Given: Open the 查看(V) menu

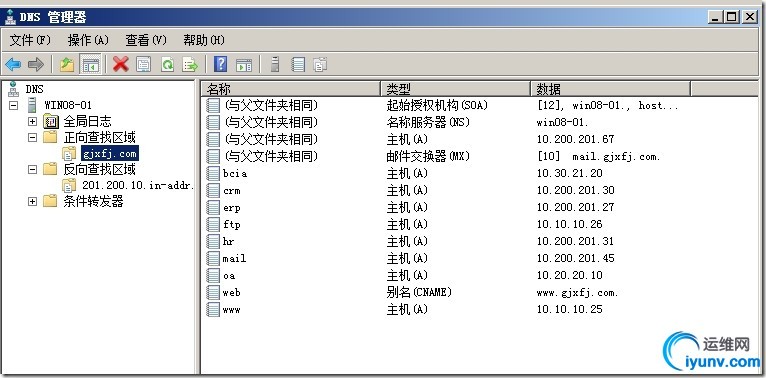Looking at the screenshot, I should 146,40.
